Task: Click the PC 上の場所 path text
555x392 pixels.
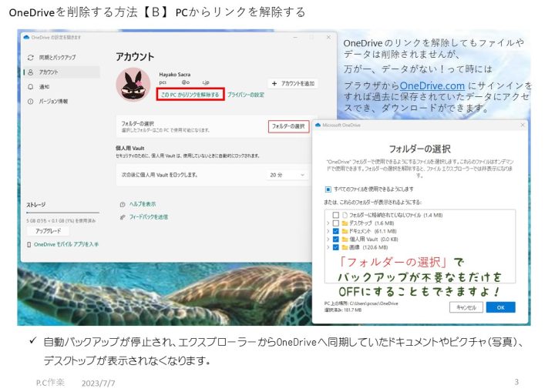Action: point(361,303)
